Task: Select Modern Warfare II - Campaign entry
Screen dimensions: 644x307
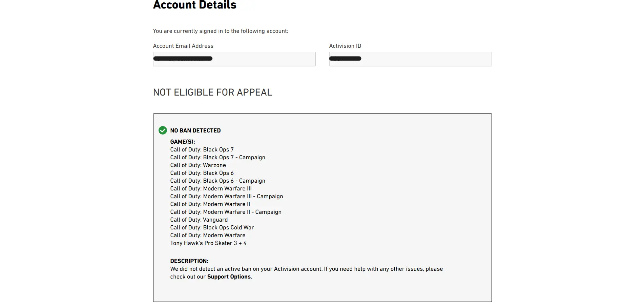Action: [x=226, y=212]
